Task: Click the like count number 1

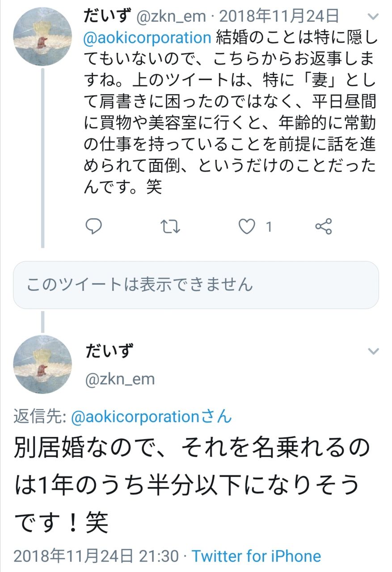Action: [269, 227]
